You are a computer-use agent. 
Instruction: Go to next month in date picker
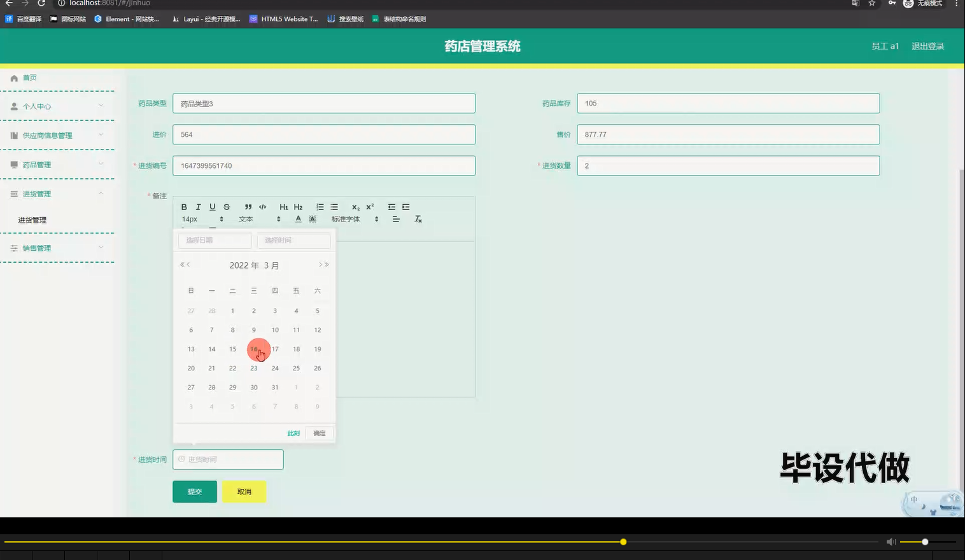click(321, 265)
